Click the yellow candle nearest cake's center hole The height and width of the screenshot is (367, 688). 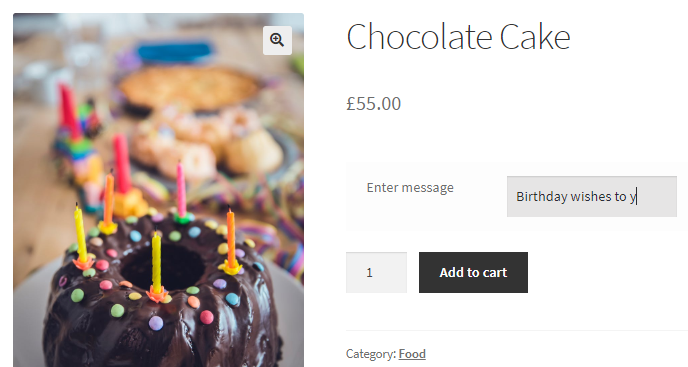[156, 263]
